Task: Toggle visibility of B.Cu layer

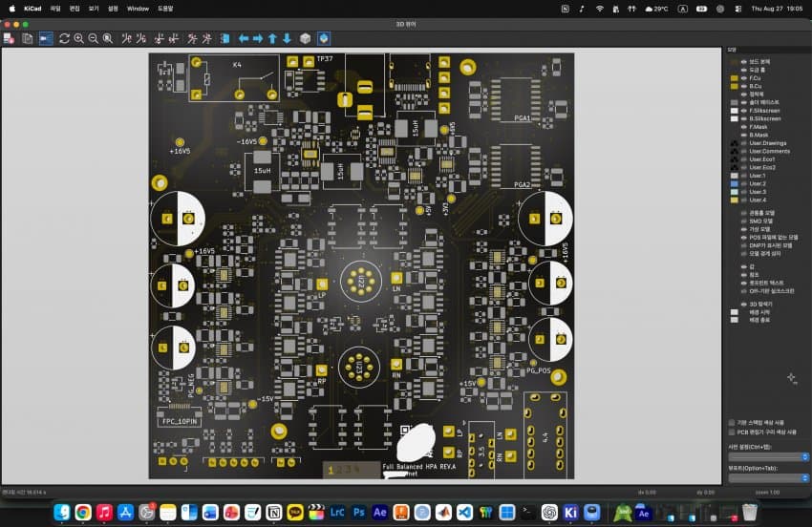Action: tap(743, 87)
